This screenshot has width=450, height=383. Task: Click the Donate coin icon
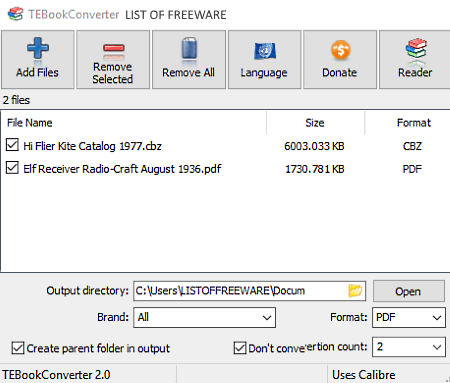341,50
